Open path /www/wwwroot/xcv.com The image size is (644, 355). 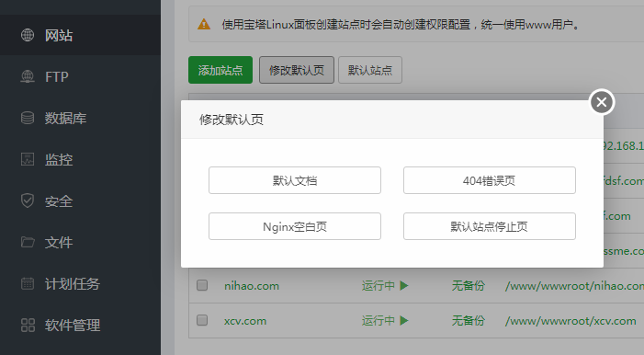(x=571, y=321)
